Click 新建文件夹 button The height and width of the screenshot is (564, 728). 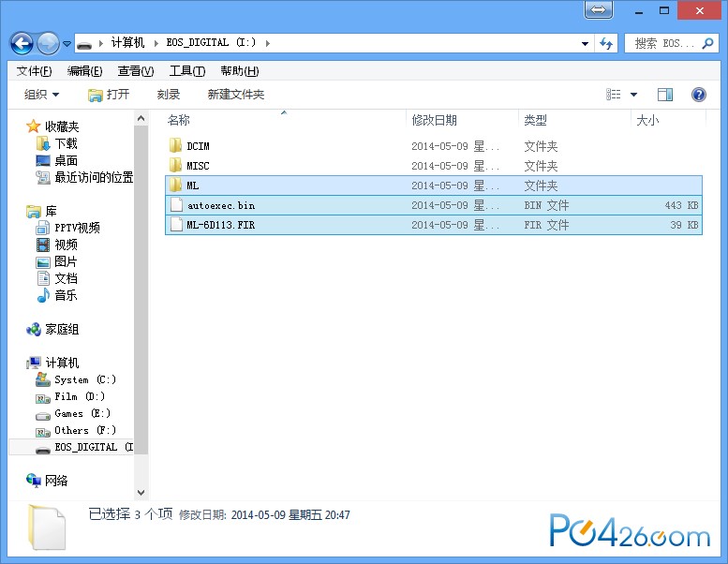(x=236, y=95)
